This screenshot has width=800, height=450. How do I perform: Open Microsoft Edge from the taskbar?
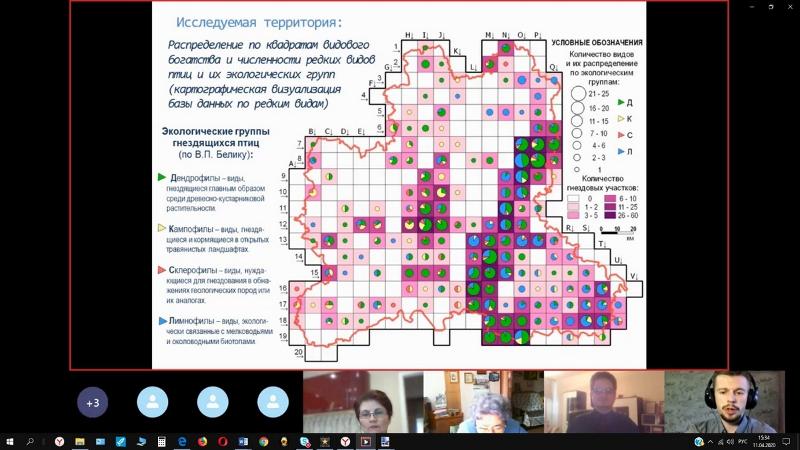point(182,441)
